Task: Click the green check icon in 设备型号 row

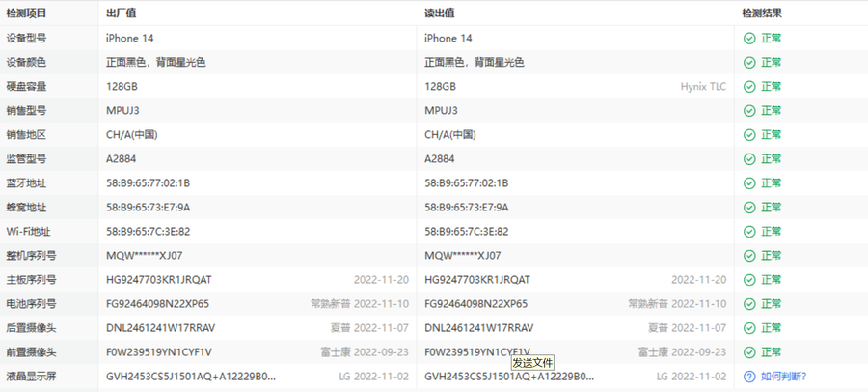Action: (x=749, y=39)
